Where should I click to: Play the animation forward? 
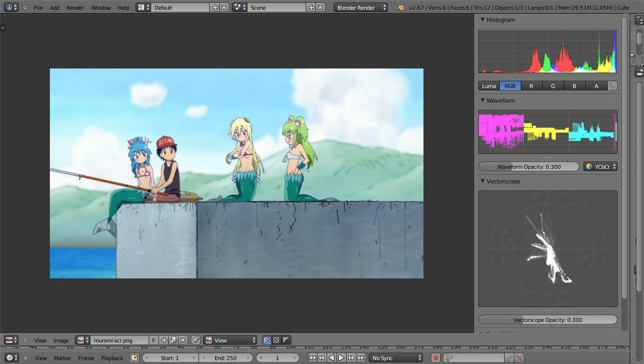[x=341, y=358]
